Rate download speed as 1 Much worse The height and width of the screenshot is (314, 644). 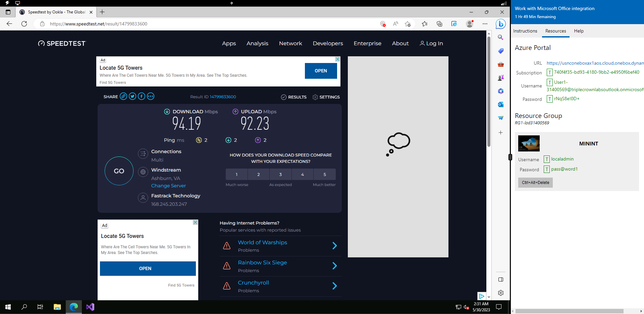[x=236, y=174]
